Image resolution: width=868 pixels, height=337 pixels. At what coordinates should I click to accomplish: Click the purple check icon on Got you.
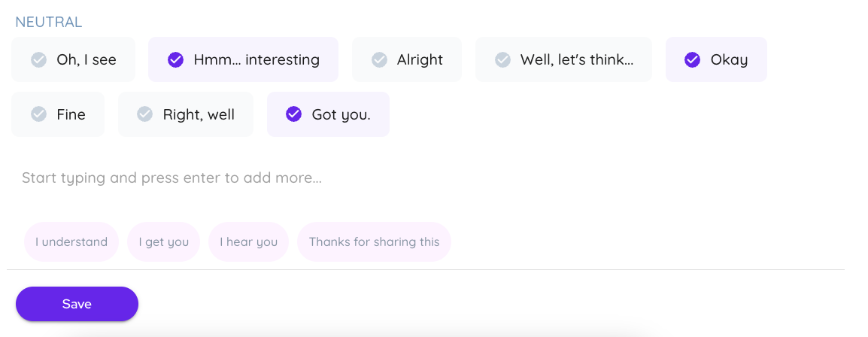click(294, 114)
